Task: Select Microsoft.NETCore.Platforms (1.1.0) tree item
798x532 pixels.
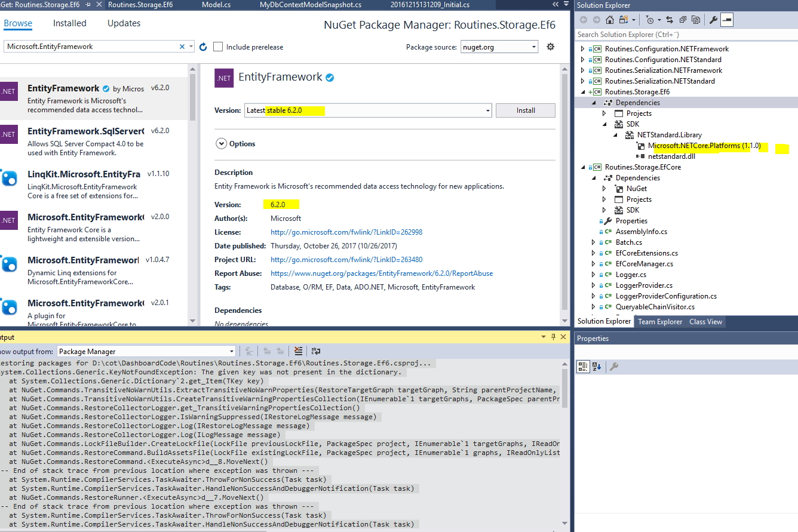Action: pyautogui.click(x=704, y=146)
